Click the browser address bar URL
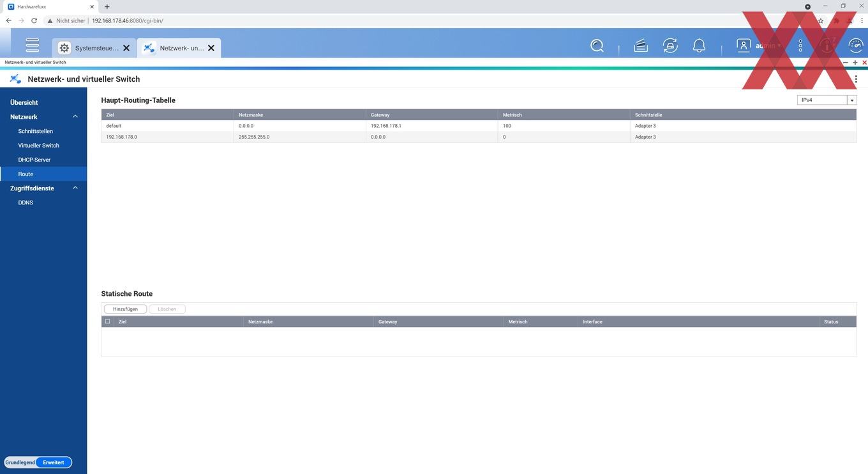868x474 pixels. pyautogui.click(x=128, y=20)
